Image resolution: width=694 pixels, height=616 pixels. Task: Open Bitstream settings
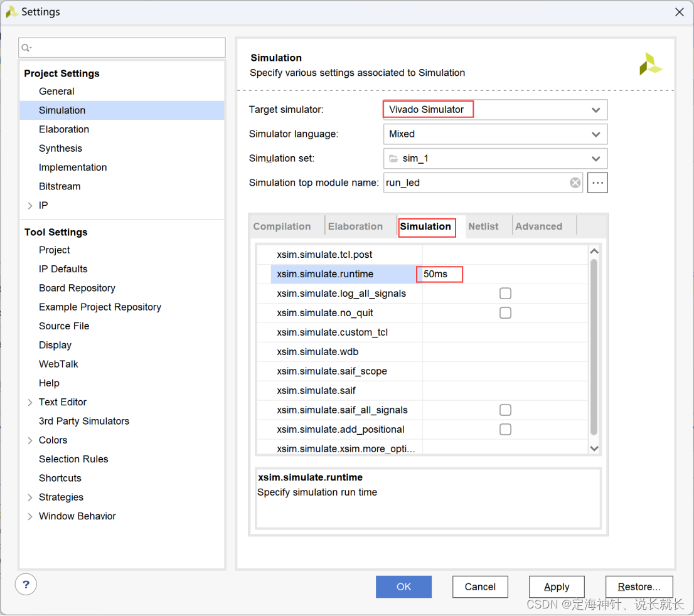pos(60,187)
